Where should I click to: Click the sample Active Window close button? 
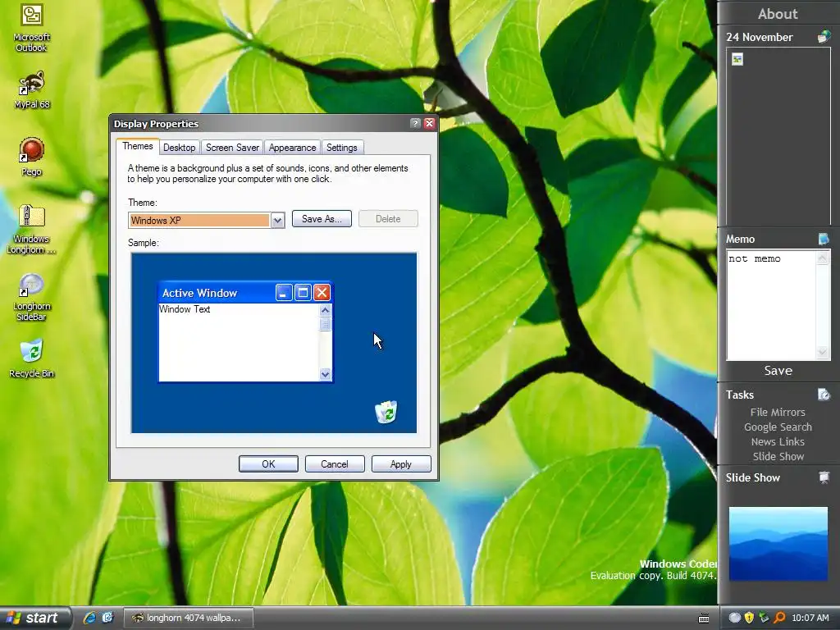[x=322, y=293]
